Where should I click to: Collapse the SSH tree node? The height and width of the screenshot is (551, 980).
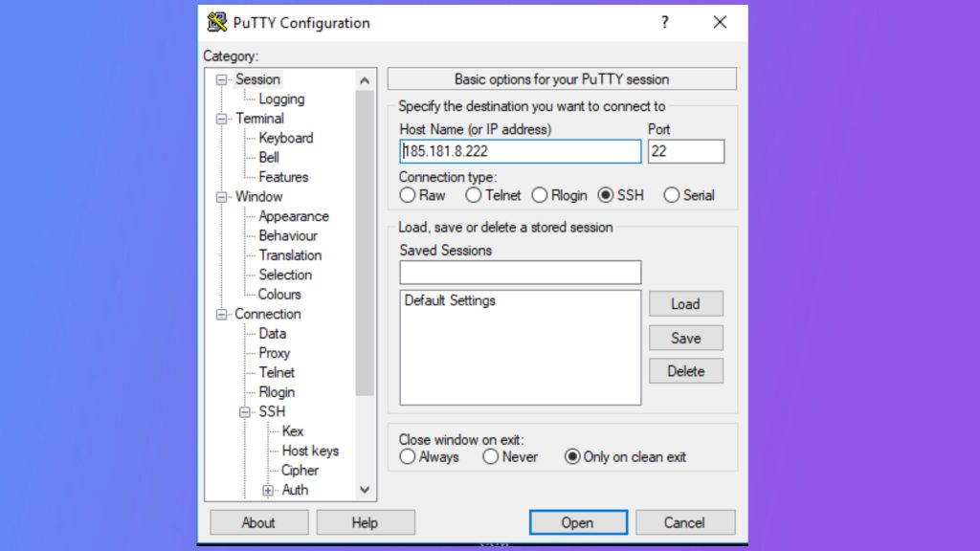tap(245, 412)
